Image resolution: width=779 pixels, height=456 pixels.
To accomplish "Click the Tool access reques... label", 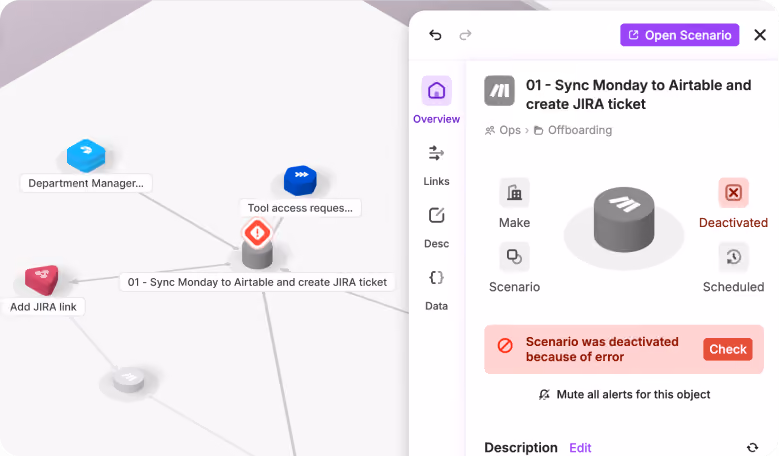I will pyautogui.click(x=300, y=208).
